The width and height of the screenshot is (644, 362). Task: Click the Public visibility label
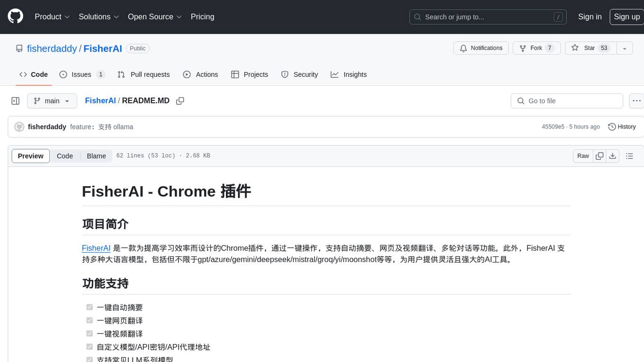[x=138, y=48]
